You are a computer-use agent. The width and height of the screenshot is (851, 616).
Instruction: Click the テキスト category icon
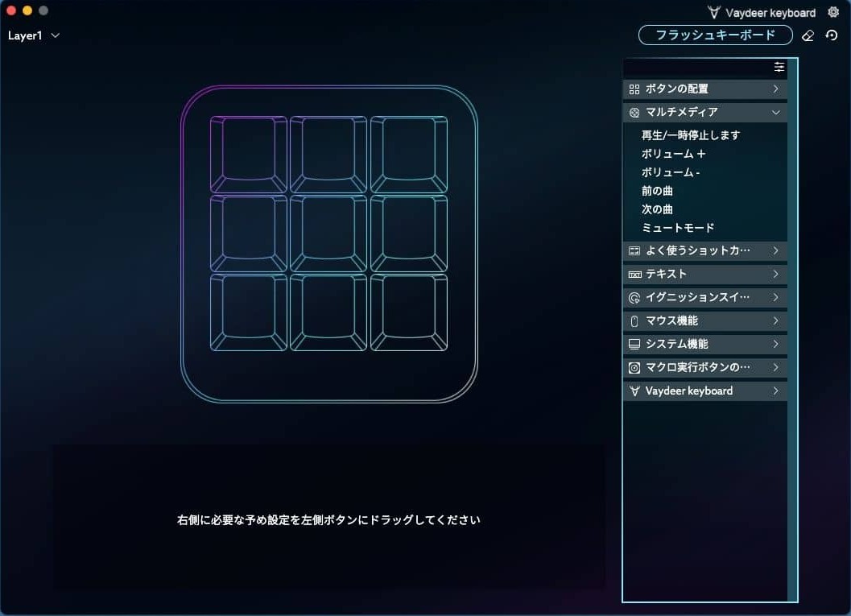click(634, 274)
